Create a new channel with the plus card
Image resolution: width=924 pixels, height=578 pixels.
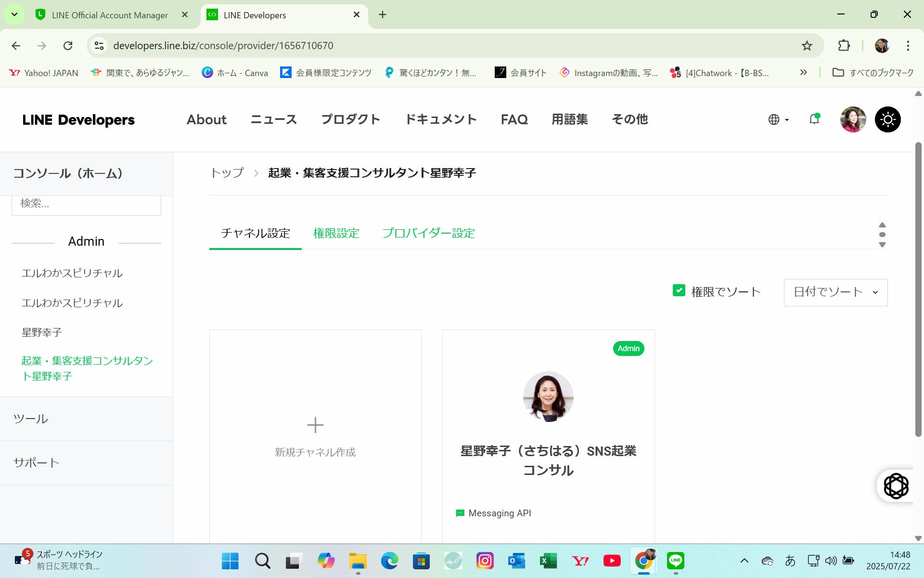315,436
